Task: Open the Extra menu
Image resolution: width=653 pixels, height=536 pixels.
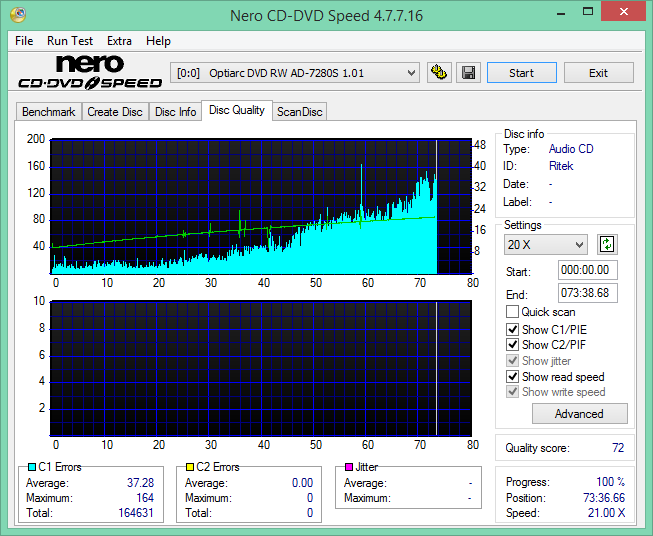Action: [x=119, y=41]
